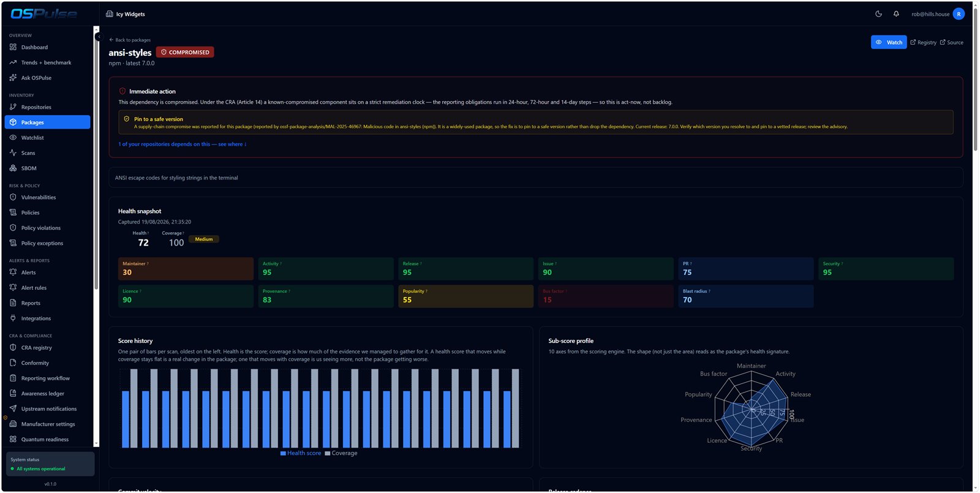
Task: Open the Health score help marker
Action: tap(148, 233)
